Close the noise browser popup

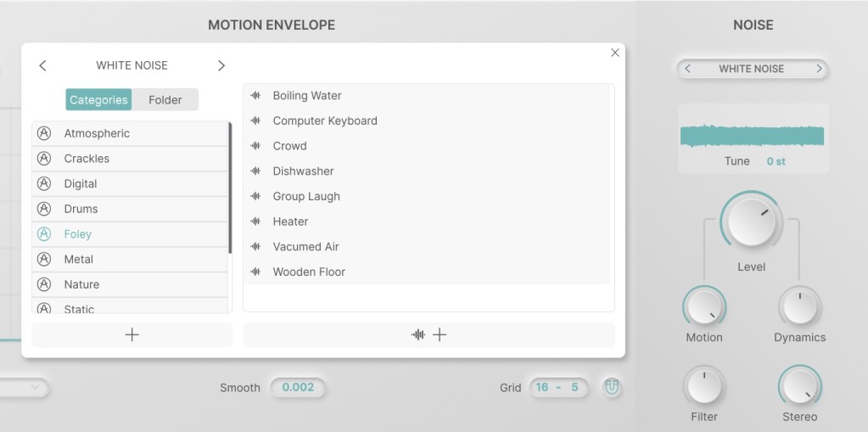tap(615, 53)
